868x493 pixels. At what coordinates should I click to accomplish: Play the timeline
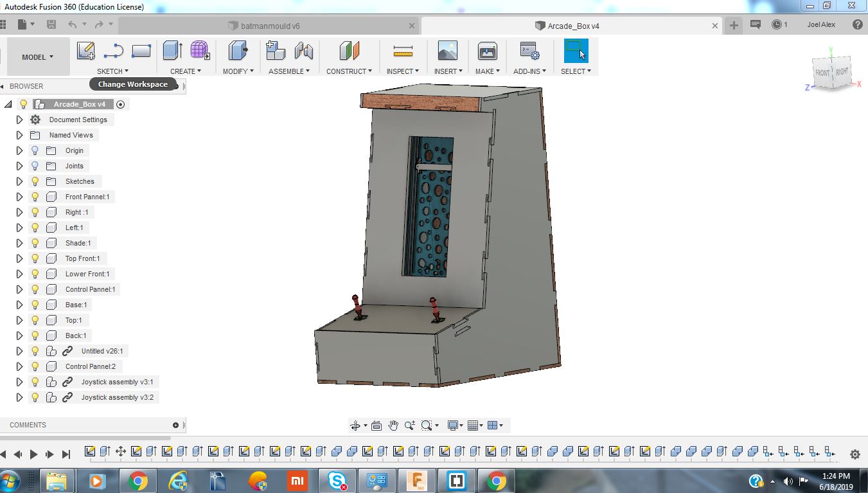[34, 454]
